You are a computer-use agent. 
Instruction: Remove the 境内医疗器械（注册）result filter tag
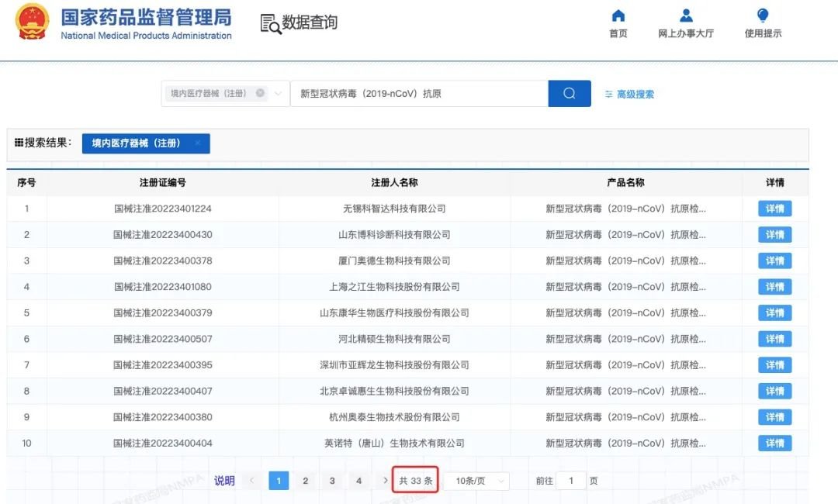pos(198,143)
